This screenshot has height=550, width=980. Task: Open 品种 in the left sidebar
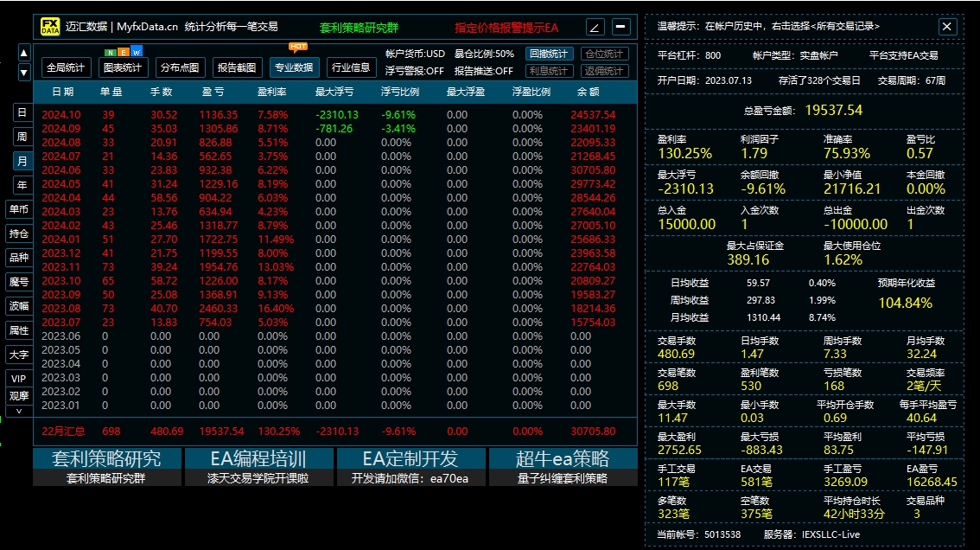[x=19, y=257]
